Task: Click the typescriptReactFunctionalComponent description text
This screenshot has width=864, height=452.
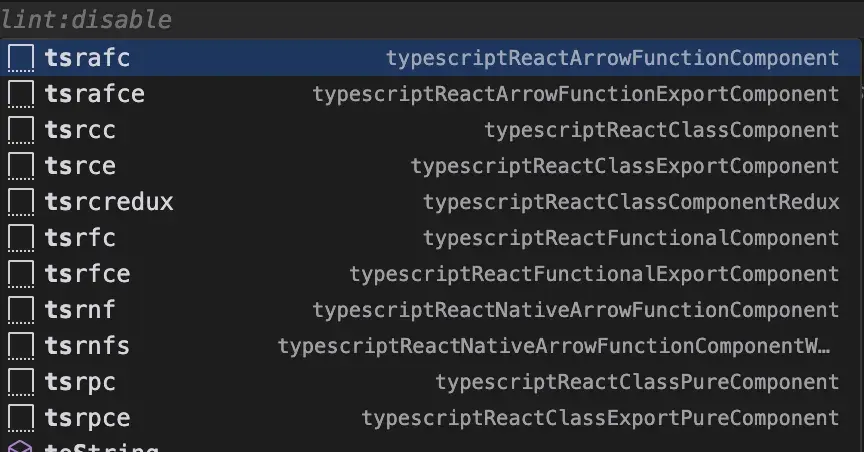Action: click(631, 238)
